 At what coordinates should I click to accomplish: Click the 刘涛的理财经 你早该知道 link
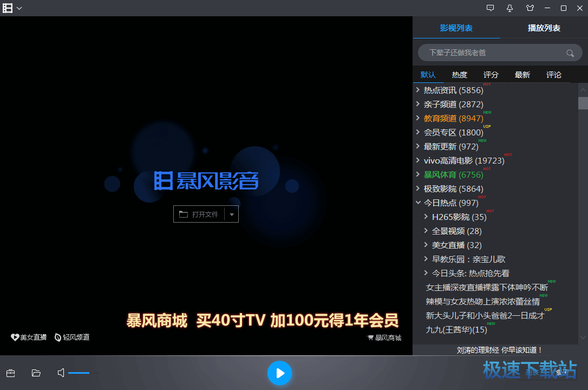pyautogui.click(x=500, y=350)
